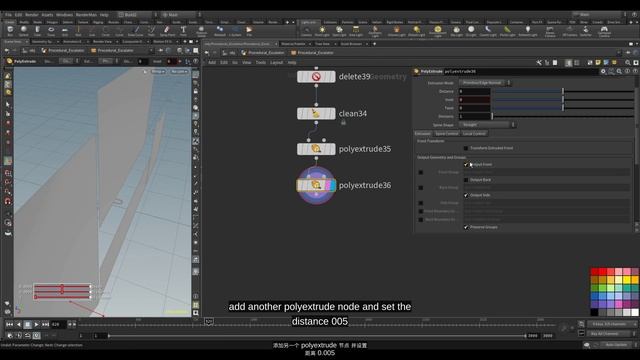
Task: Add a Portal Light from the shelf
Action: point(507,31)
